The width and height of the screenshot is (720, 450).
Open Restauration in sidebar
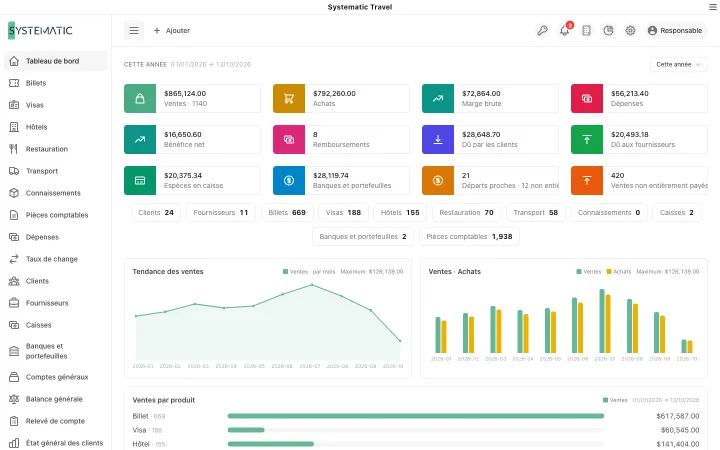(56, 149)
